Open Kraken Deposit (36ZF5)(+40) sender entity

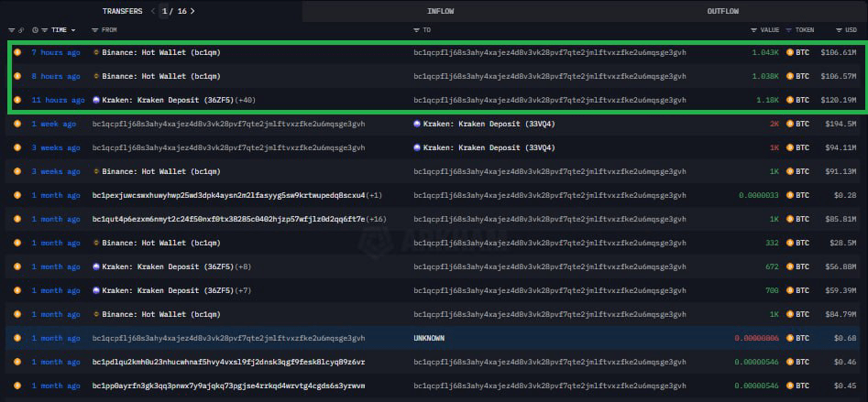point(179,100)
